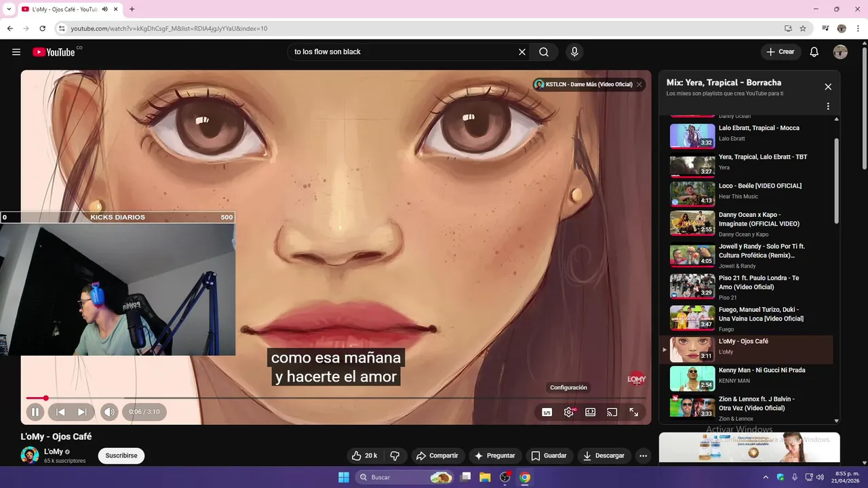Open clock showing 8:55 p. m.

pyautogui.click(x=847, y=476)
